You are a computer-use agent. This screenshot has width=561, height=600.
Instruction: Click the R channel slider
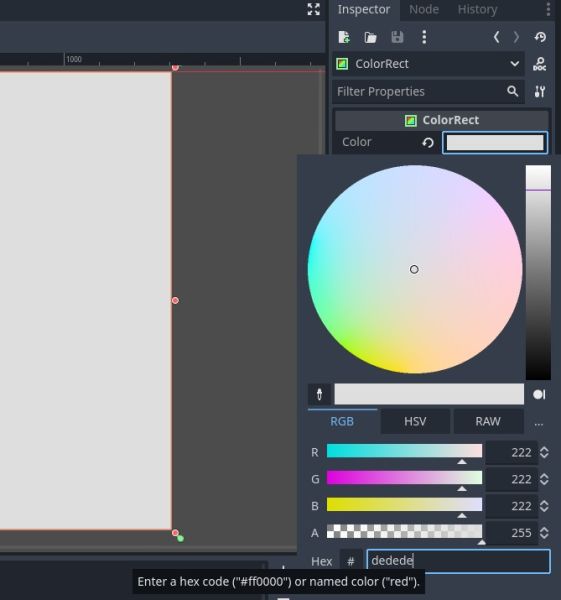[x=404, y=451]
